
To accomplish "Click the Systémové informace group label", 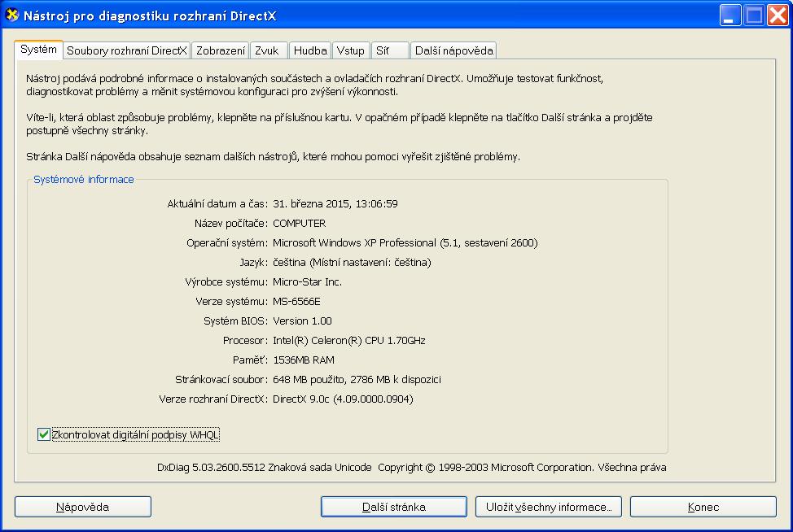I will (83, 179).
